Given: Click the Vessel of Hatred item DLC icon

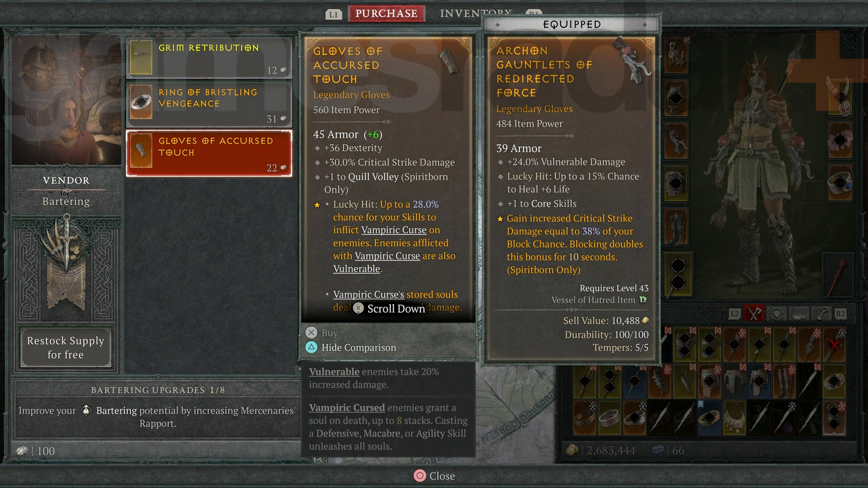Looking at the screenshot, I should [x=643, y=300].
